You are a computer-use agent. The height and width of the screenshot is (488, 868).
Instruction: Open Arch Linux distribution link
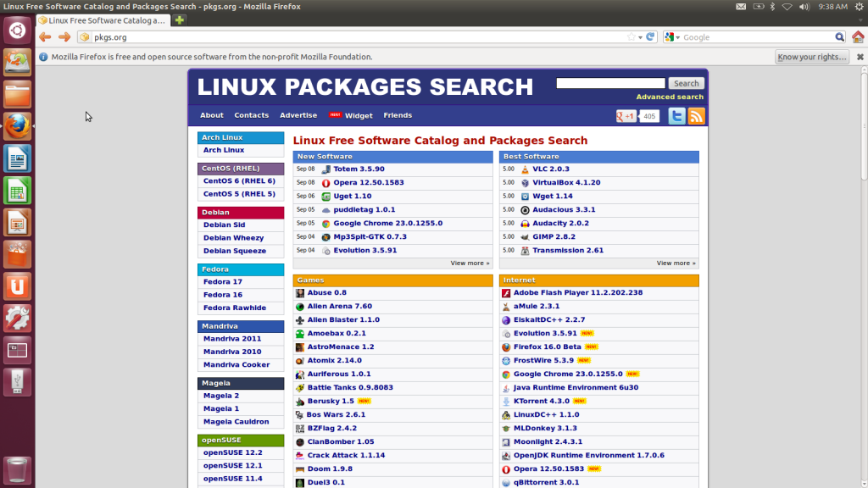[x=224, y=150]
